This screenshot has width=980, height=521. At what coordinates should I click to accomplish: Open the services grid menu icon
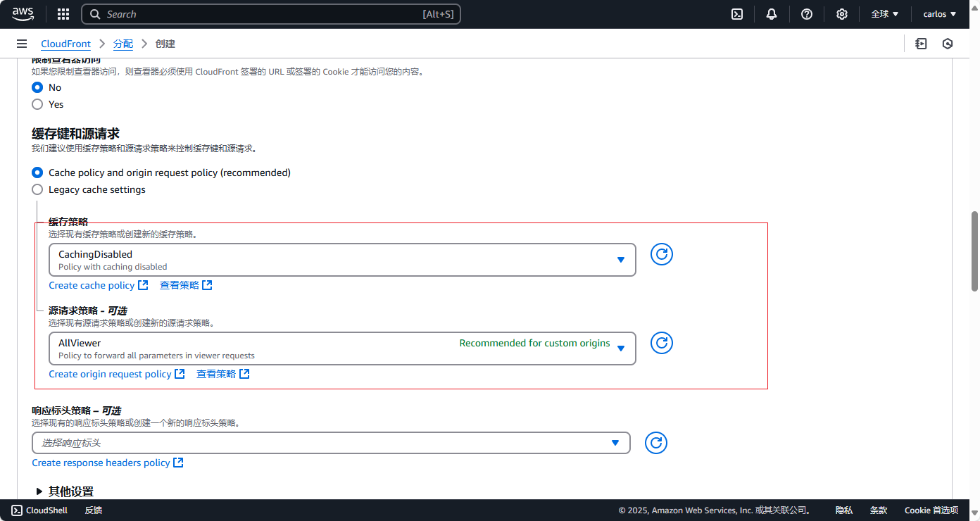click(63, 14)
